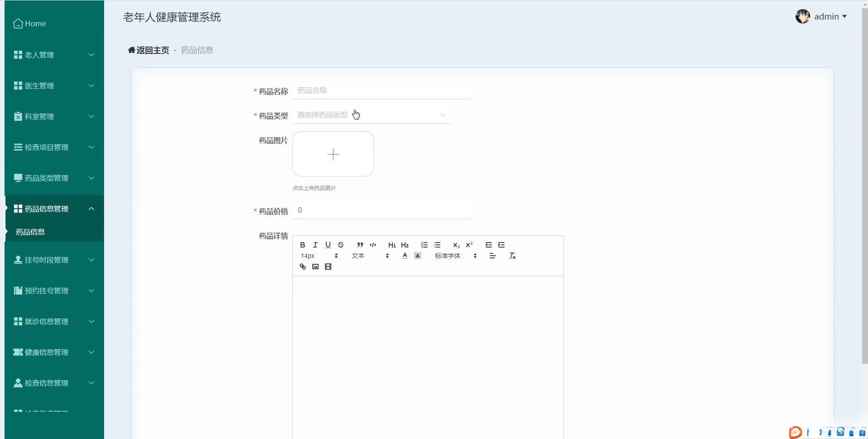Go to Home in the sidebar
The width and height of the screenshot is (868, 439).
point(30,24)
